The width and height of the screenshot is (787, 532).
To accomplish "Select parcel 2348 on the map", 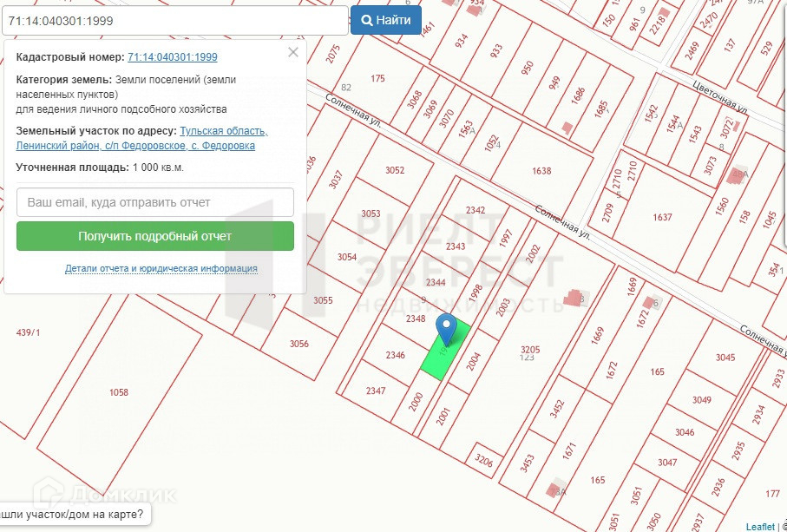I will pos(416,319).
